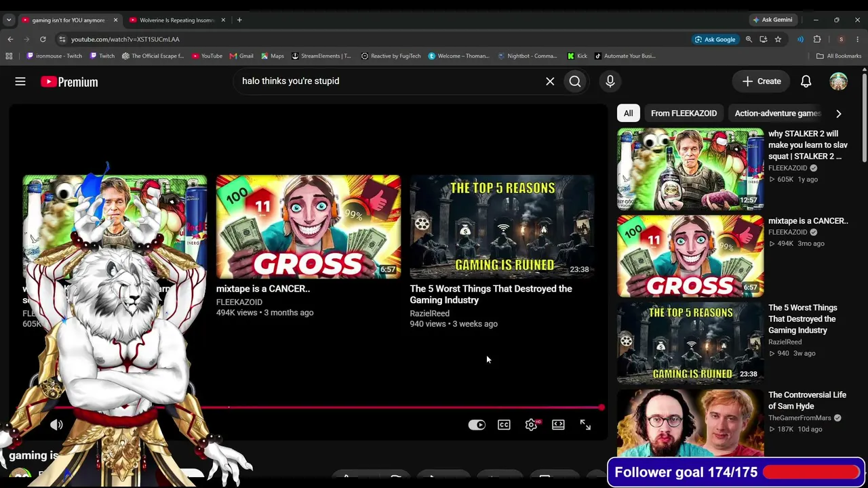Open sidebar Sam Hyde video thumbnail

click(x=690, y=423)
